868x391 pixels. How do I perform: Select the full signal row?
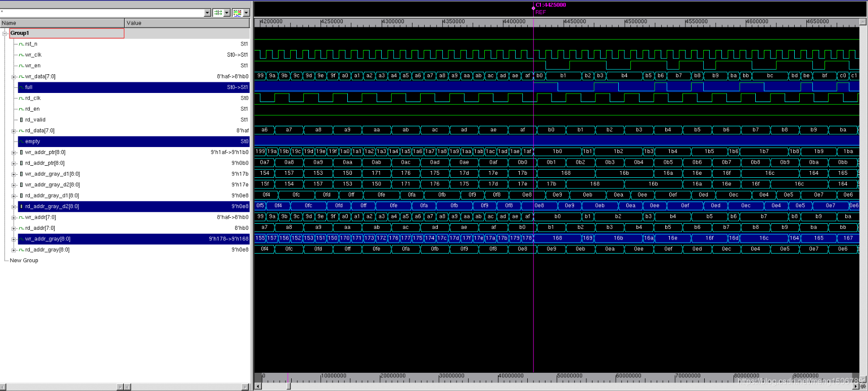tap(133, 87)
